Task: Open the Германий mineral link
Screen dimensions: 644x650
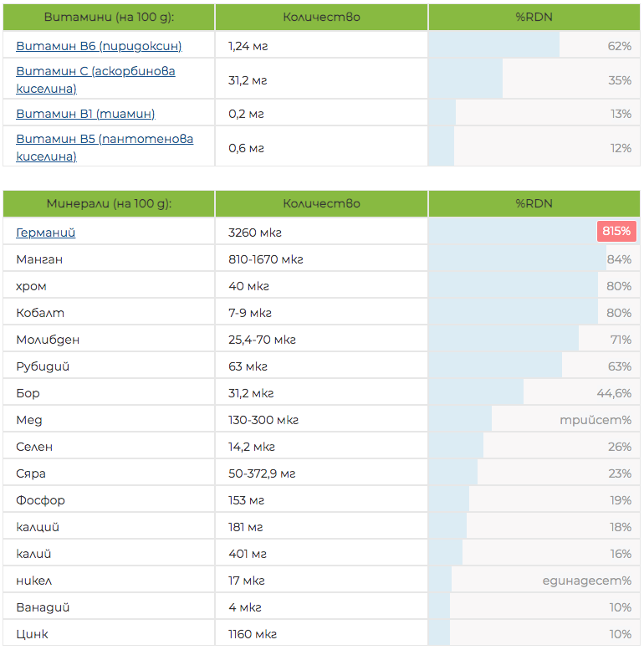Action: point(46,233)
